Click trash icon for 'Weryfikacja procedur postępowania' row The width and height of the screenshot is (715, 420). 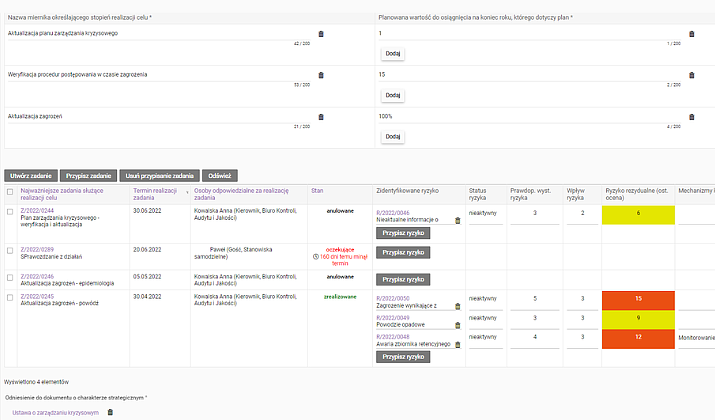click(321, 75)
